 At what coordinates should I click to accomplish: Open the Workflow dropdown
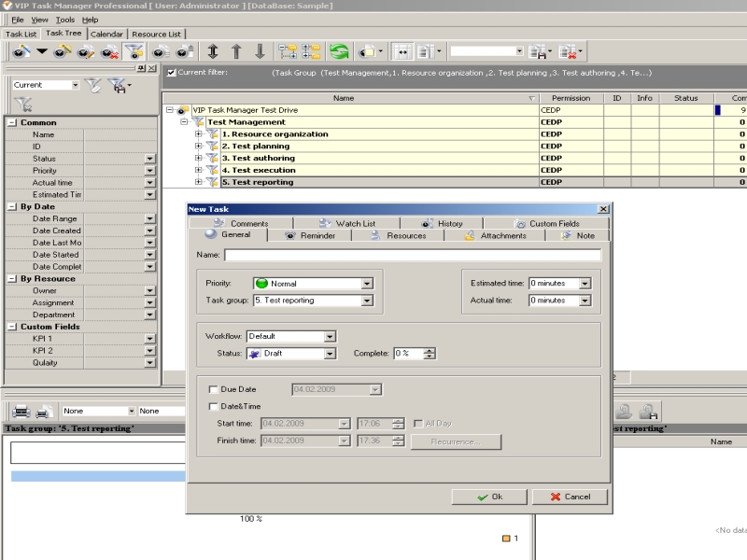point(330,337)
